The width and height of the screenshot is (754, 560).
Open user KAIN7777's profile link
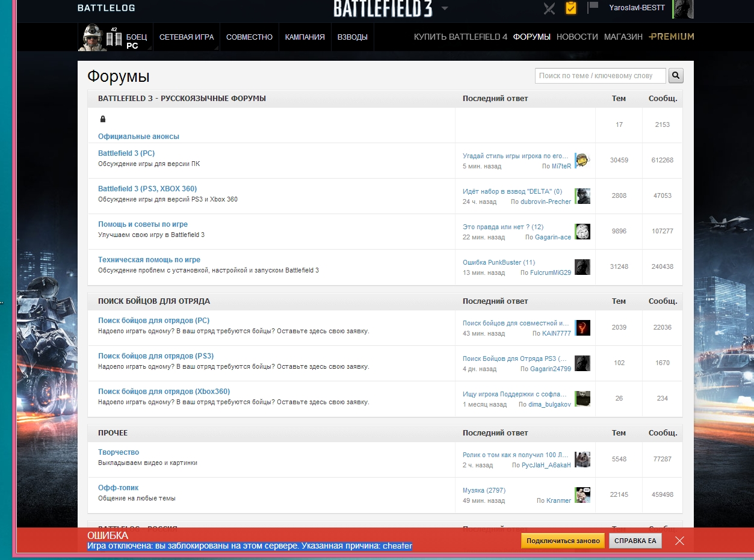tap(557, 333)
